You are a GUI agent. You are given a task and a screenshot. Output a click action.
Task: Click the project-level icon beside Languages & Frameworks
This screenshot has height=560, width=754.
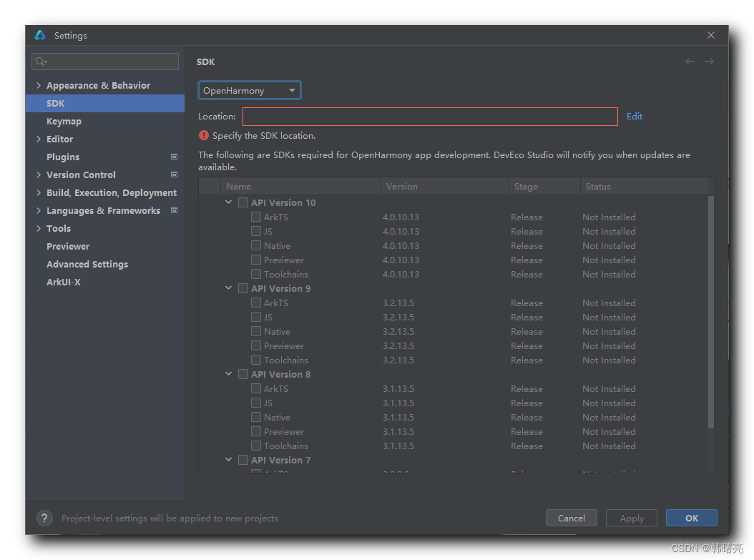174,210
